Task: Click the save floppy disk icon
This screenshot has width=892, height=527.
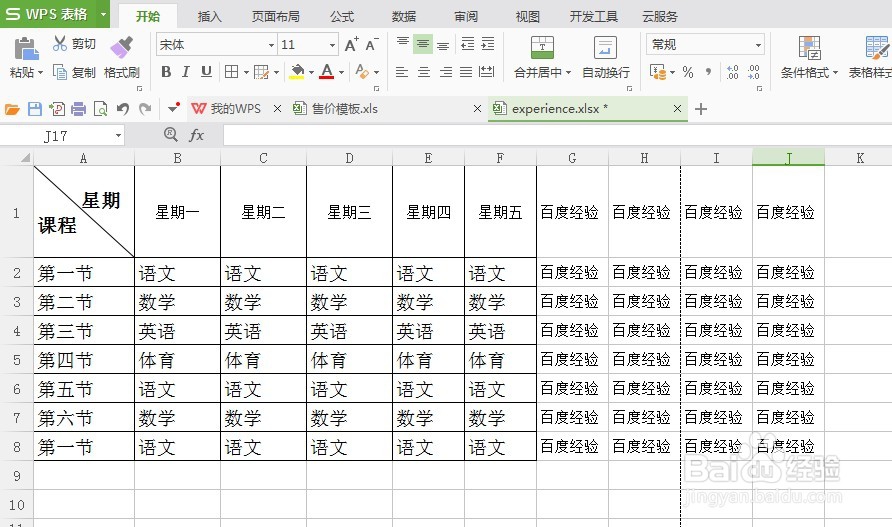Action: click(x=35, y=109)
